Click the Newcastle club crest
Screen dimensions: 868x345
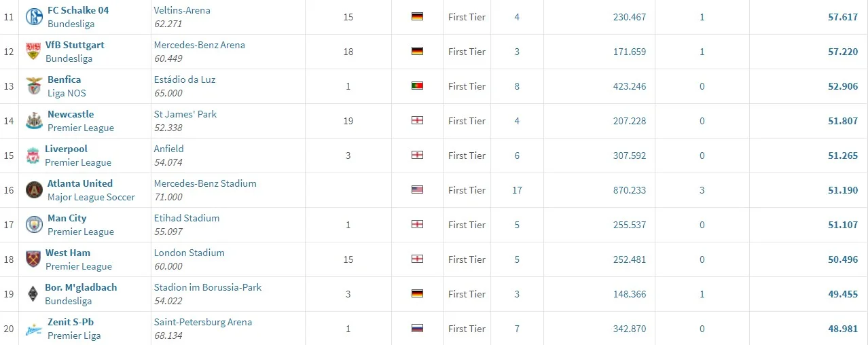pos(34,121)
